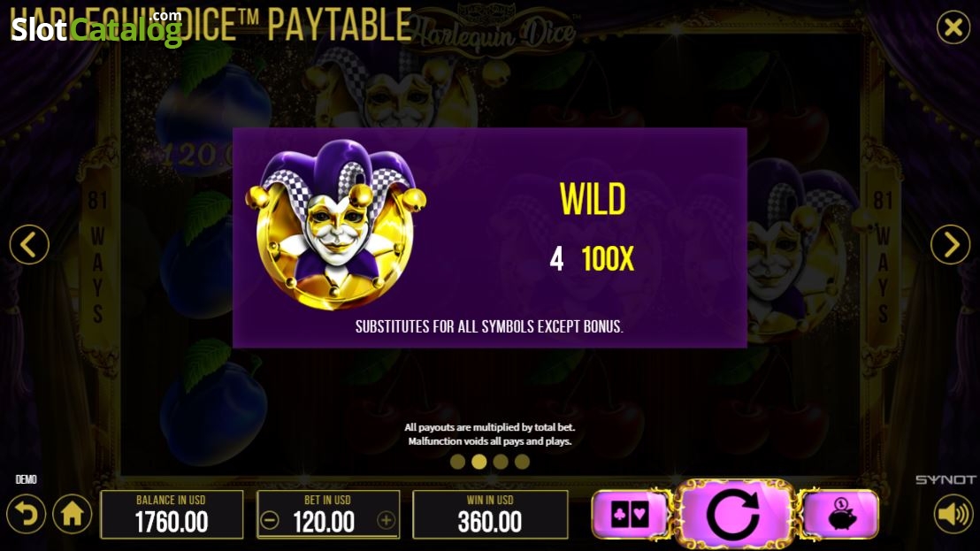Mute the game sound speaker icon

click(x=953, y=514)
